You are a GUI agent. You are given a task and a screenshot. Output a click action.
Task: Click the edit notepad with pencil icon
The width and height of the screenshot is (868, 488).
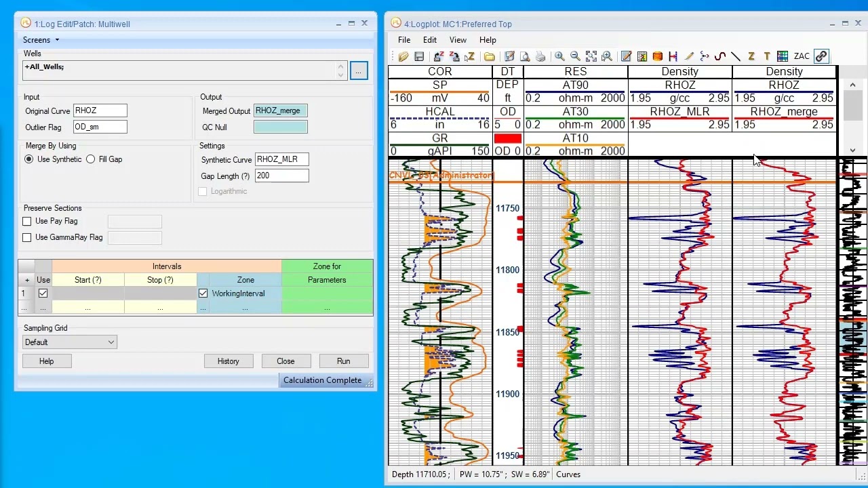coord(626,56)
